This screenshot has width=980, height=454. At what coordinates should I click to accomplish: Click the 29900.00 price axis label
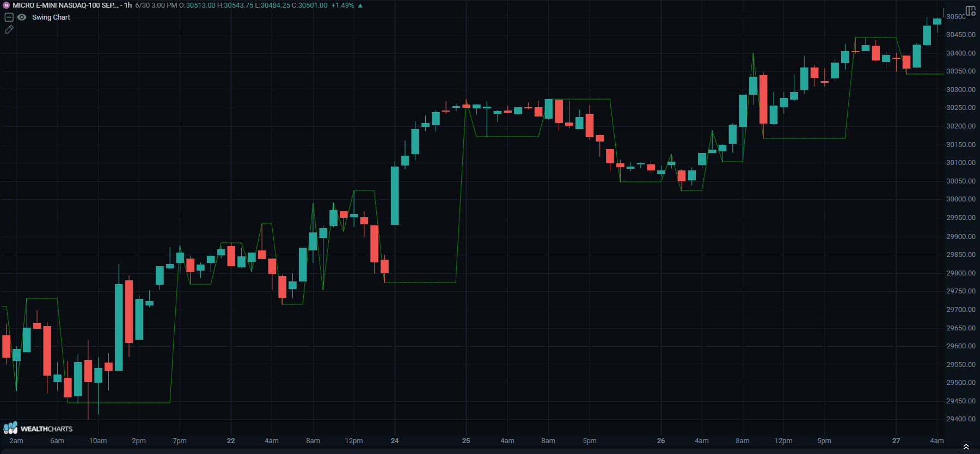[x=961, y=237]
